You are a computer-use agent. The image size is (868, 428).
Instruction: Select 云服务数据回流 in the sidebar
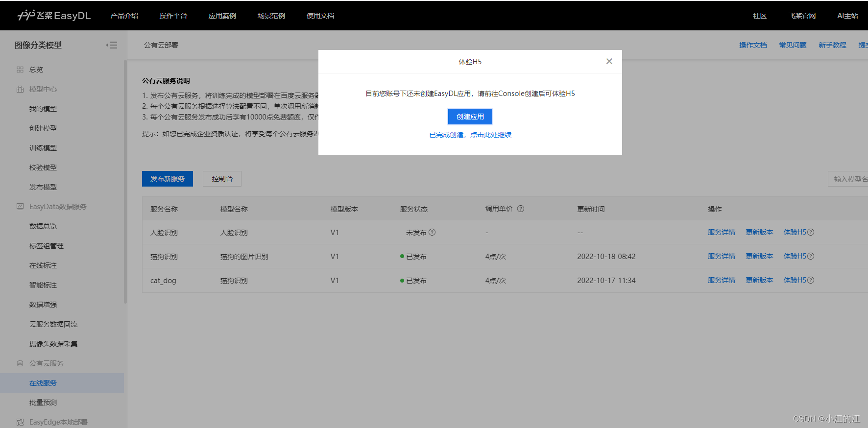[53, 324]
